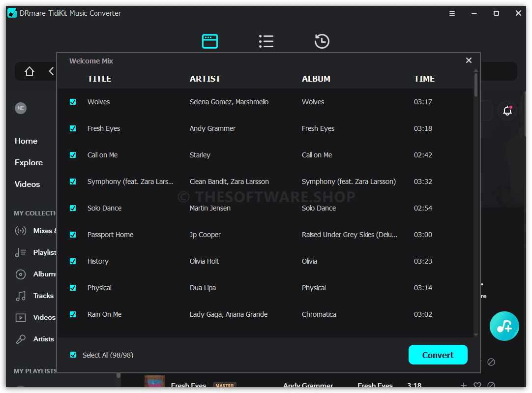Click album 'Raised Under Grey Skies (Delu...'
Screen dimensions: 532x393
pos(350,235)
